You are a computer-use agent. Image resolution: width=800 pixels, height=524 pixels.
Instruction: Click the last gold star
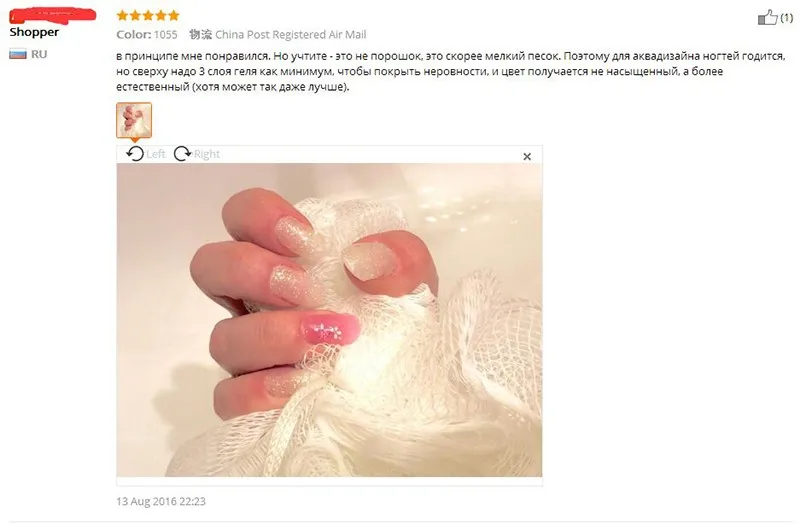click(173, 15)
